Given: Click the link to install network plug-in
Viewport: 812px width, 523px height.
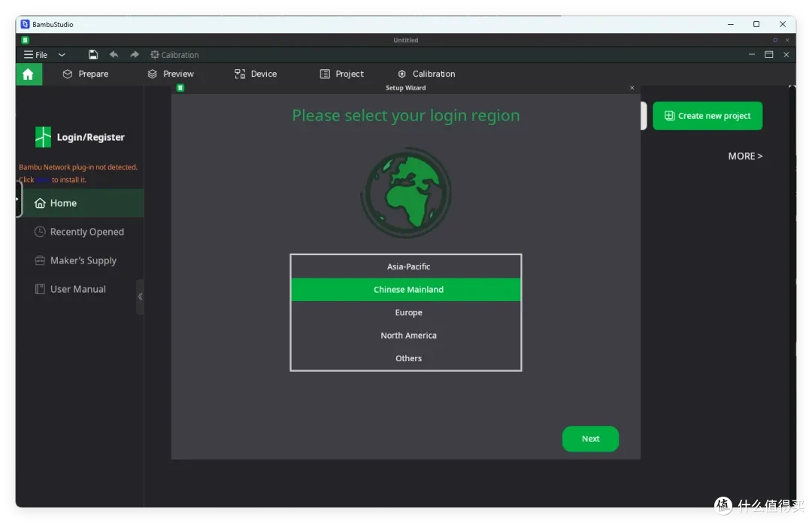Looking at the screenshot, I should pos(43,180).
